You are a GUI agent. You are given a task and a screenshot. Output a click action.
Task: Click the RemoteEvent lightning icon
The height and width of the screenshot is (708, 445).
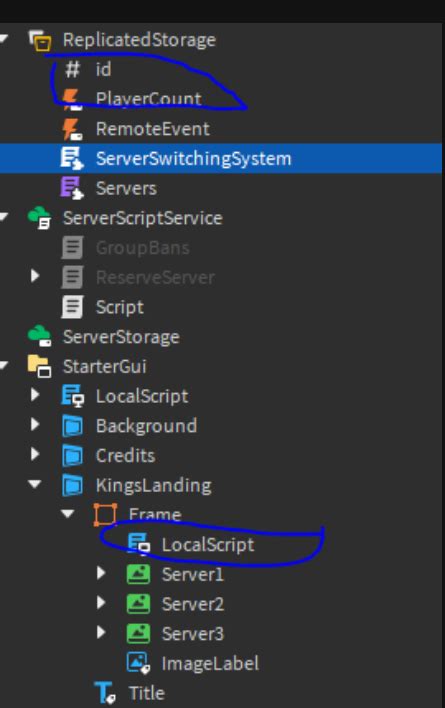72,129
